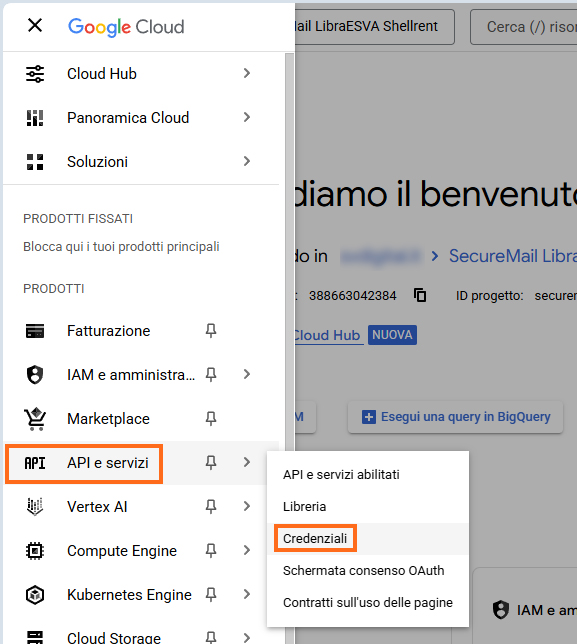Click the Kubernetes Engine hexagon icon
Screen dimensions: 577x644
[x=35, y=595]
